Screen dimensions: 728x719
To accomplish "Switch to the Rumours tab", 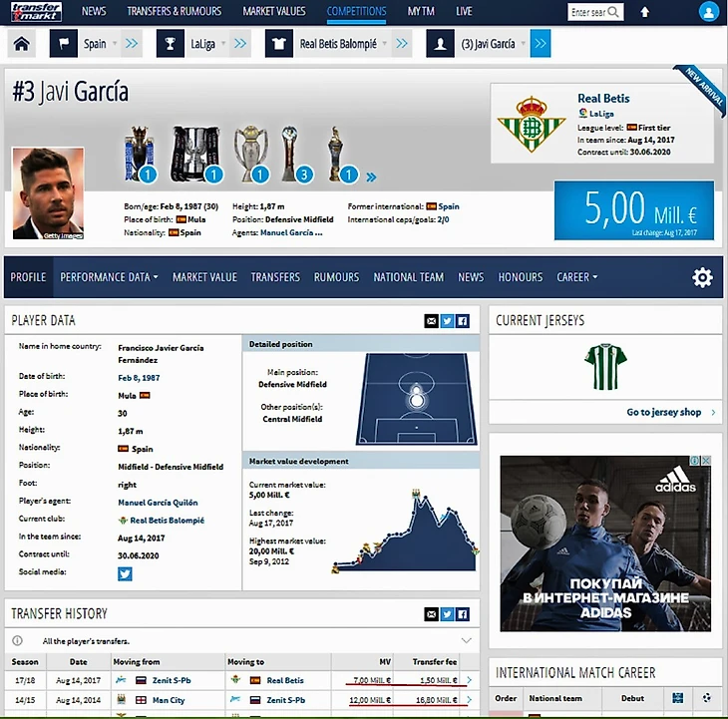I will tap(337, 277).
